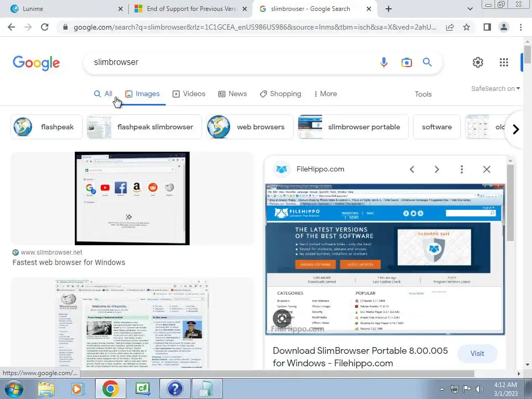Switch to News results
Screen dimensions: 532x399
click(232, 94)
